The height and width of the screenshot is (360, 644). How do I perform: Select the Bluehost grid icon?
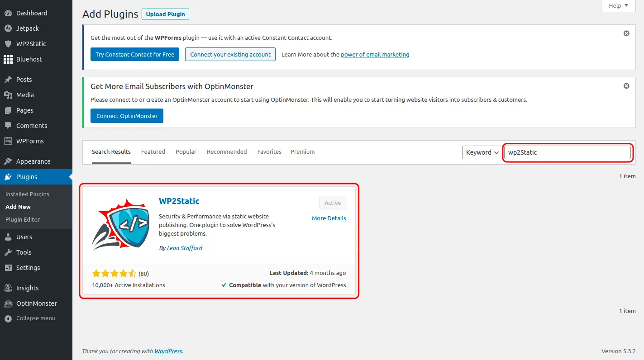point(8,59)
